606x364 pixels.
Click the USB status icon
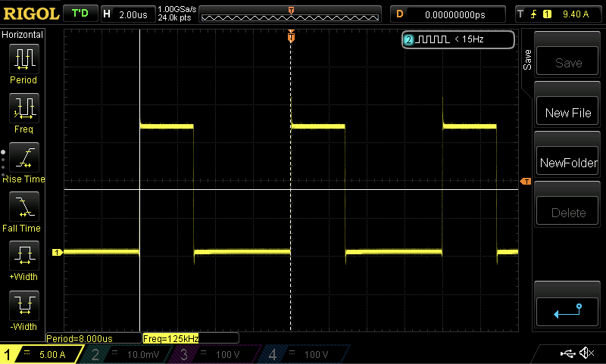point(567,353)
